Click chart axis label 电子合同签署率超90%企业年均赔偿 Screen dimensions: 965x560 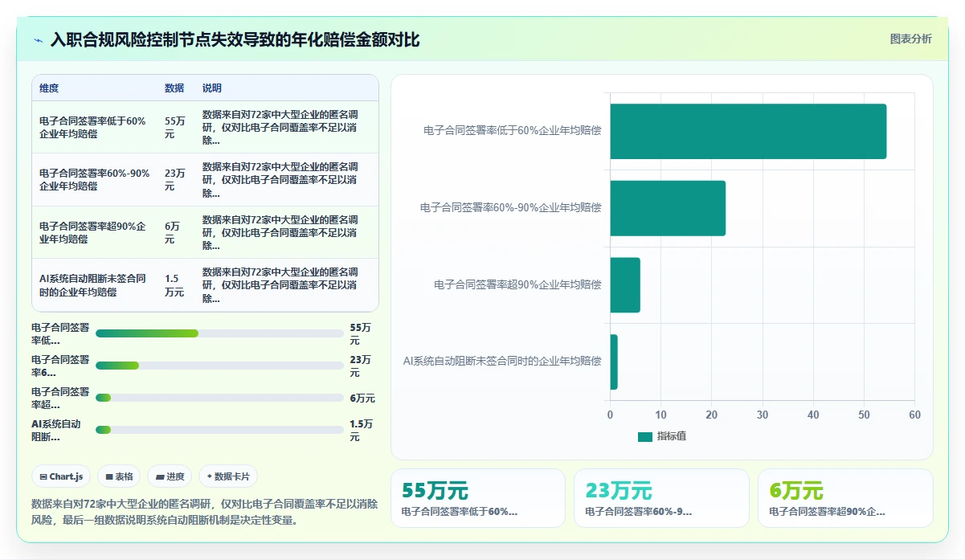(x=517, y=284)
